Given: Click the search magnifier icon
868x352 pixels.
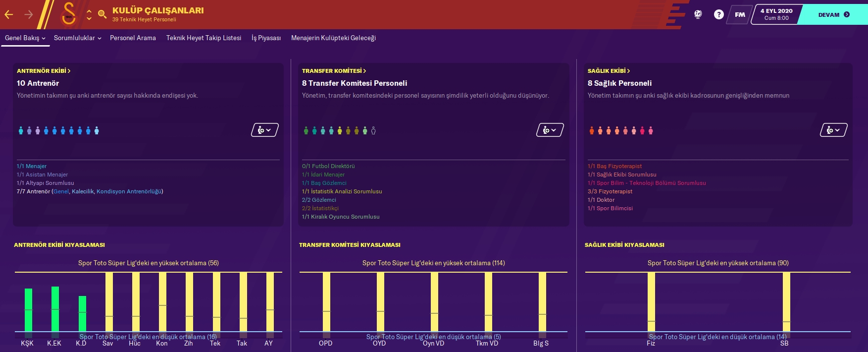Looking at the screenshot, I should click(x=102, y=14).
